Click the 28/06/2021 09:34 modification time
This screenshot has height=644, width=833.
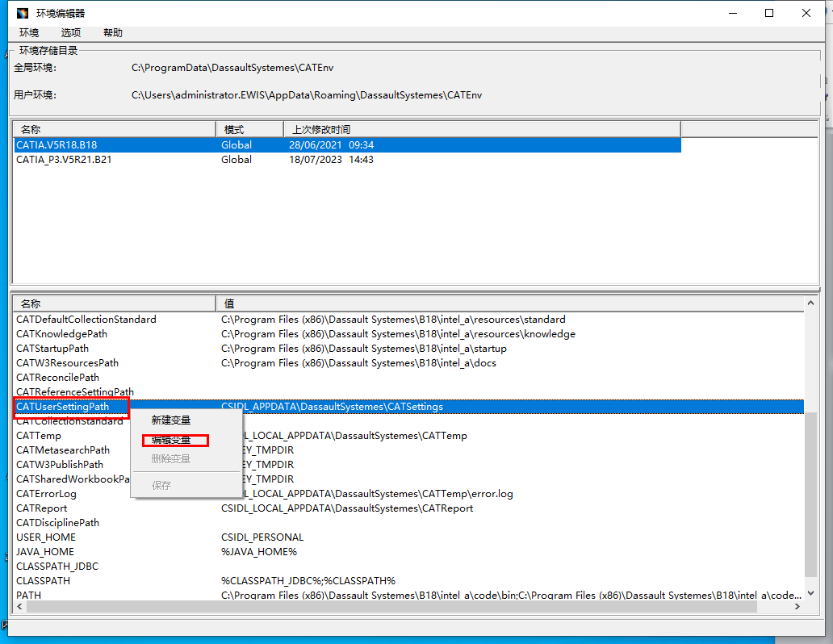(x=332, y=145)
